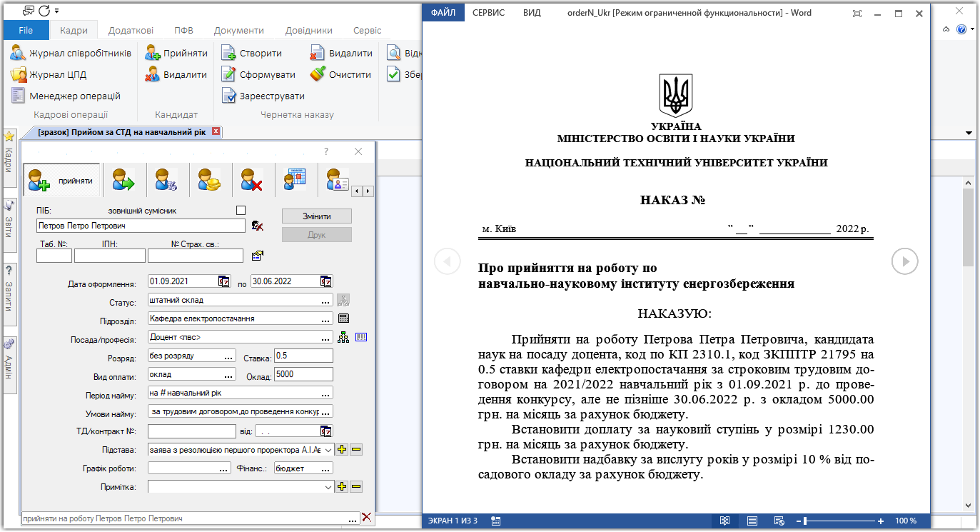Go to previous screen arrow in Word
The image size is (980, 532).
pyautogui.click(x=448, y=261)
